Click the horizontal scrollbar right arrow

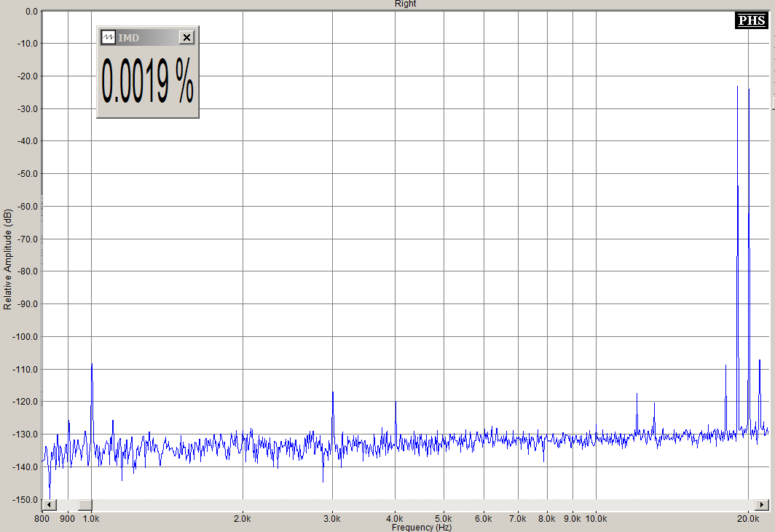point(762,505)
